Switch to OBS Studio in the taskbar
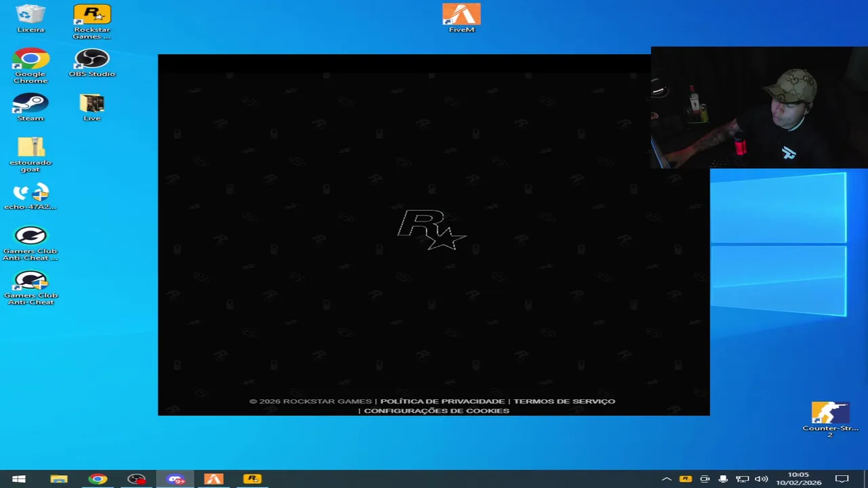The height and width of the screenshot is (488, 868). coord(136,479)
